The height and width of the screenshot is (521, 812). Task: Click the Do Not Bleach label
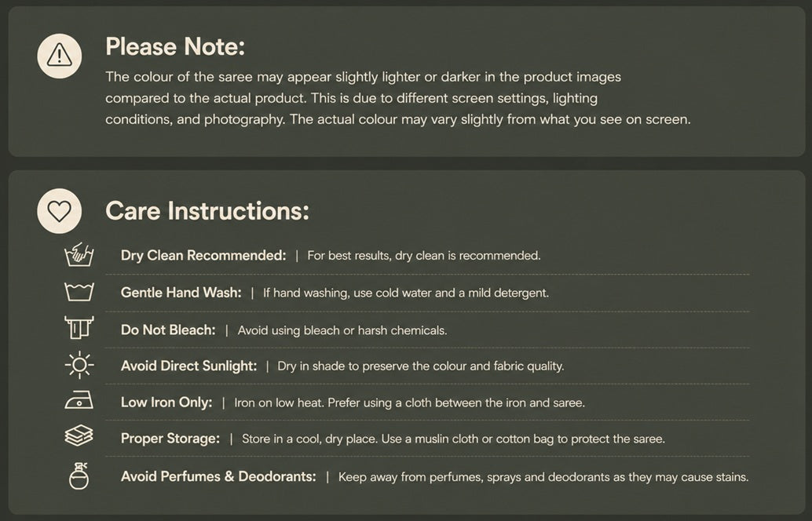[x=168, y=330]
